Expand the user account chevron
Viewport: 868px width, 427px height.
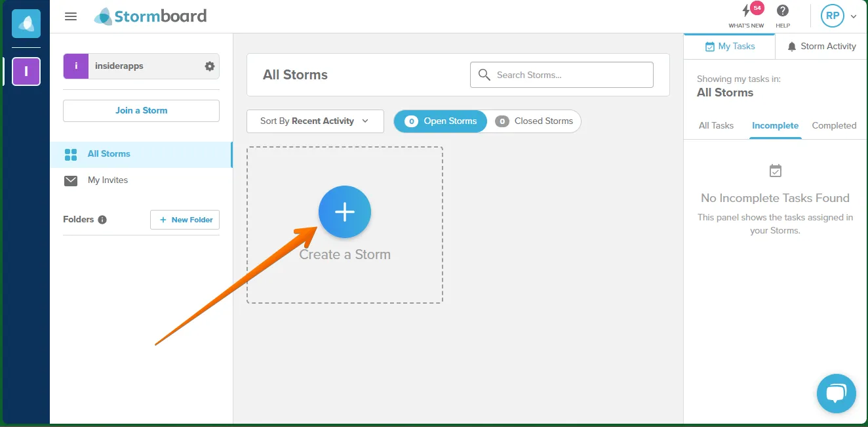(x=854, y=17)
